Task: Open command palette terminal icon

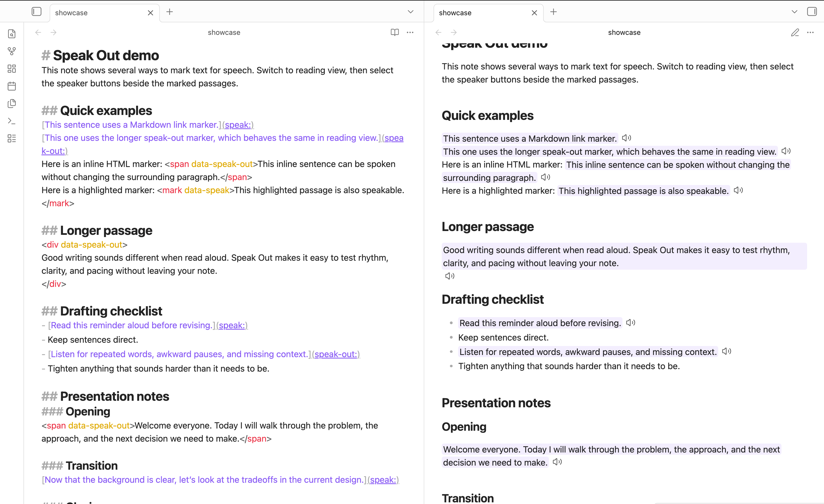Action: pos(12,121)
